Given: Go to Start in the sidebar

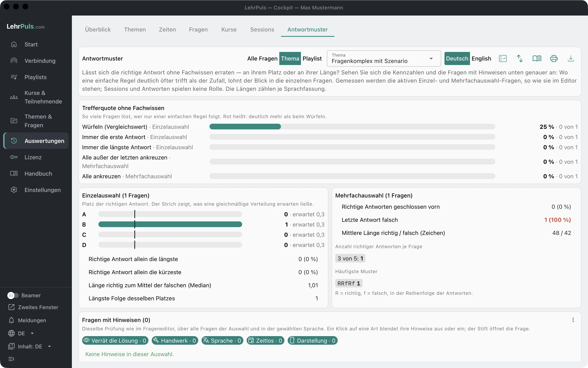Looking at the screenshot, I should 36,44.
